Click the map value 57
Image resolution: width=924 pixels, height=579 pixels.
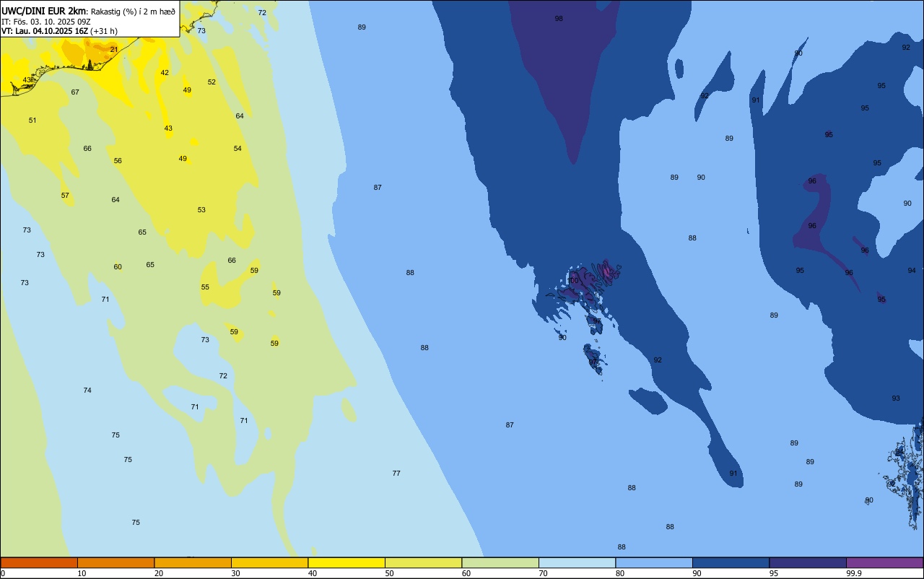(x=65, y=196)
